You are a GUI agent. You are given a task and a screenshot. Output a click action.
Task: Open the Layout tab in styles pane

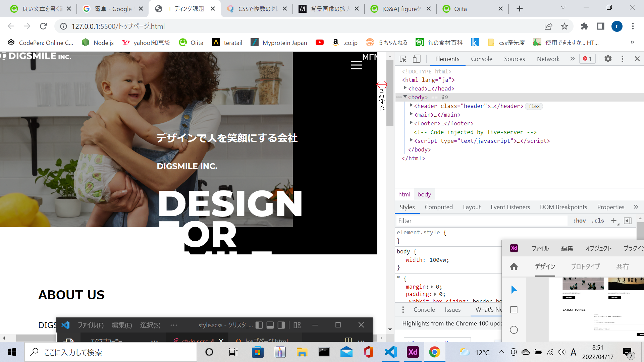472,207
